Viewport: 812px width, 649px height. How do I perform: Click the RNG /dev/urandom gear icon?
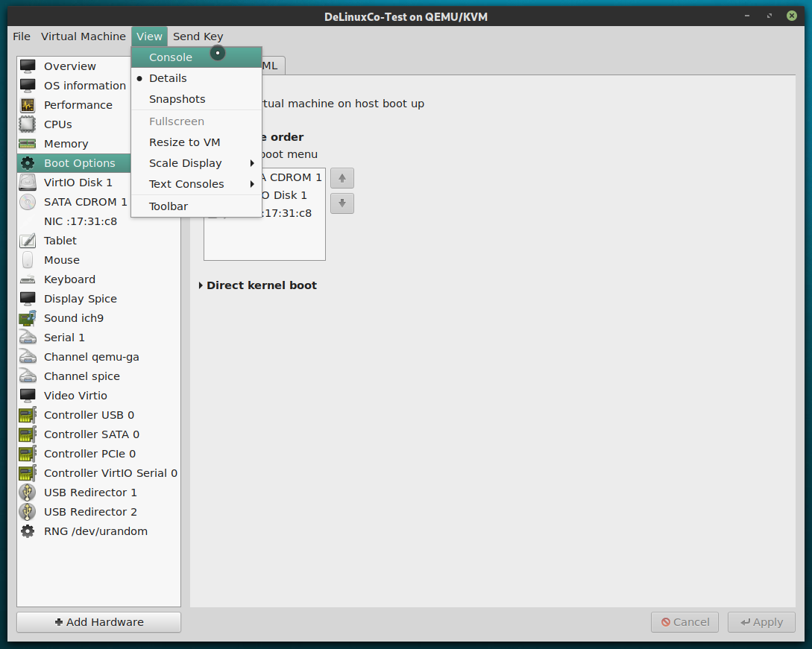point(28,531)
